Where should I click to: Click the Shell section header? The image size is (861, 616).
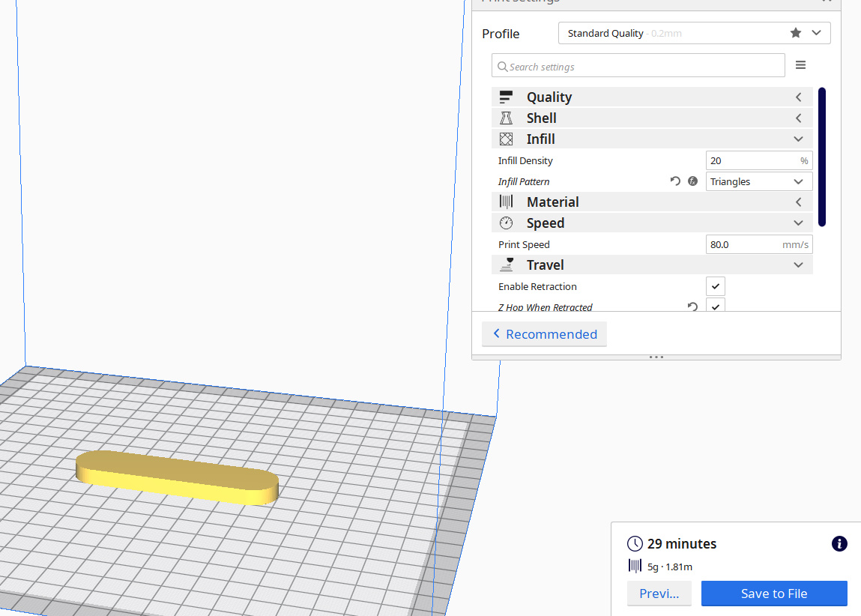652,118
